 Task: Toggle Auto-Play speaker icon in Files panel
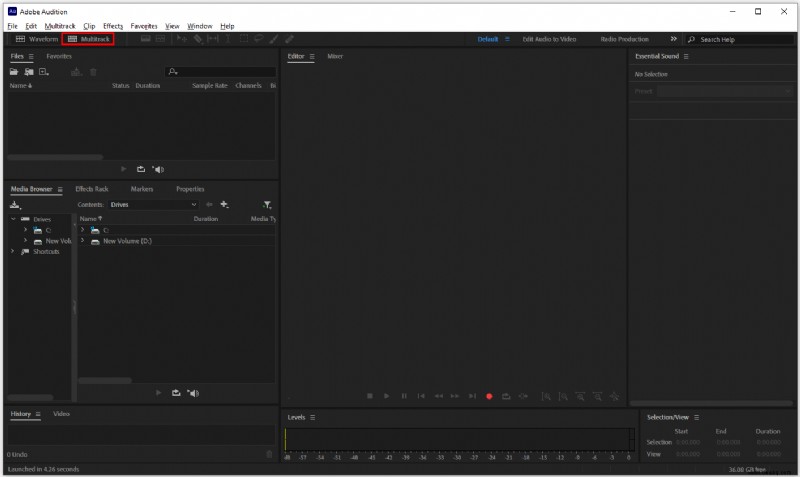[158, 169]
